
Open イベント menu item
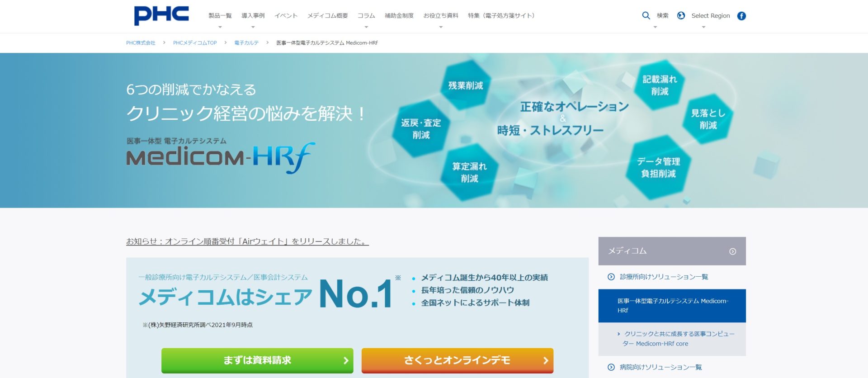pyautogui.click(x=286, y=15)
